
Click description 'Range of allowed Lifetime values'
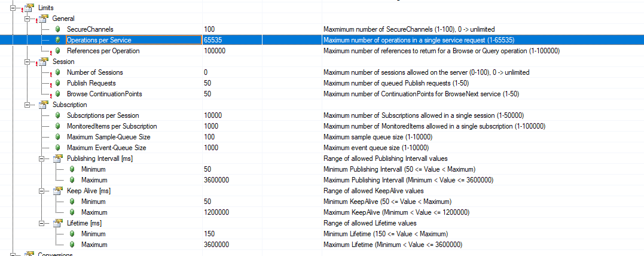(370, 223)
